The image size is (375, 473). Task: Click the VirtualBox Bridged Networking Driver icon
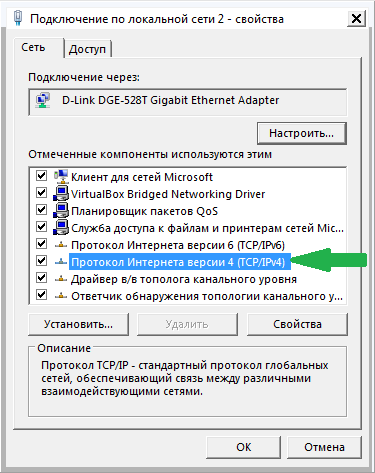pyautogui.click(x=61, y=194)
